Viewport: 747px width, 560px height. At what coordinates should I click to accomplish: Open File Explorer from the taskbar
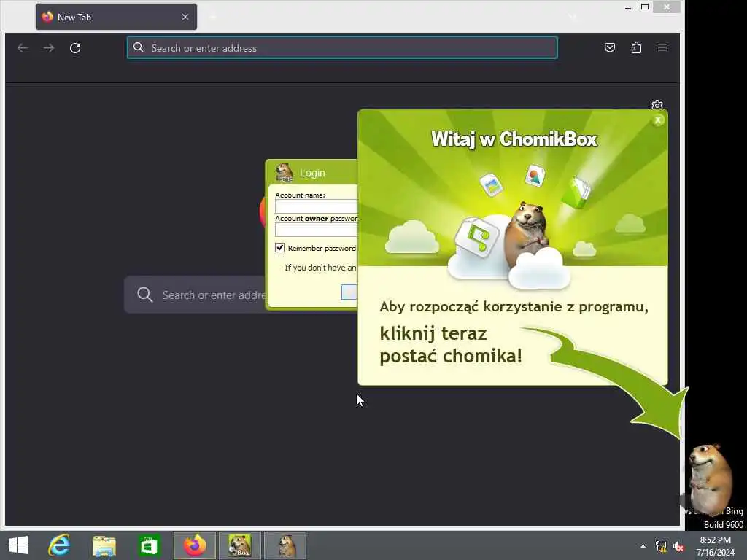104,545
